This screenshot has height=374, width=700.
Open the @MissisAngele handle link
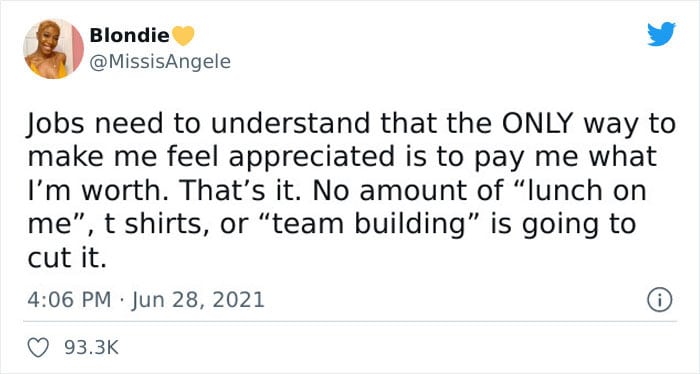(x=160, y=62)
